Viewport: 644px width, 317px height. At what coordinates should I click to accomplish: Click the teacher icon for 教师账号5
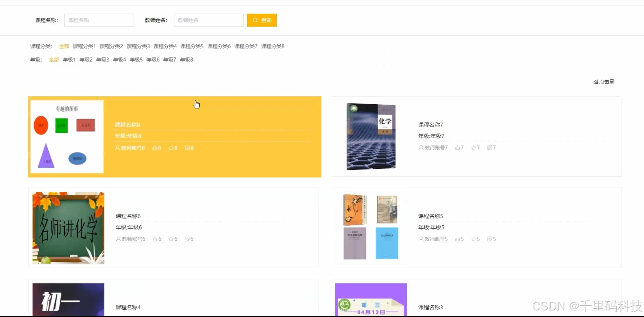(x=421, y=239)
